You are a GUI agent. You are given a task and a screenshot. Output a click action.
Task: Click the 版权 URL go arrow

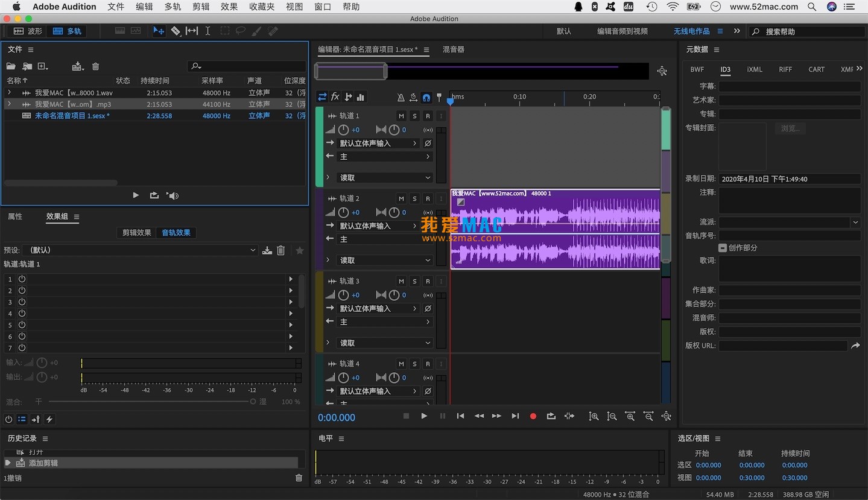coord(855,346)
